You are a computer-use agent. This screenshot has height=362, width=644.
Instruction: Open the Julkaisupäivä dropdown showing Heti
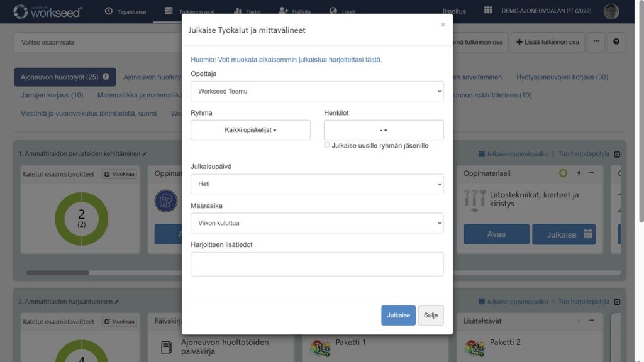pyautogui.click(x=317, y=184)
